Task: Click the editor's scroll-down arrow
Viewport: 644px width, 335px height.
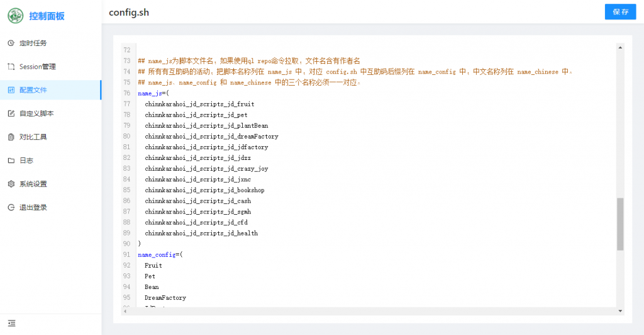Action: [620, 310]
